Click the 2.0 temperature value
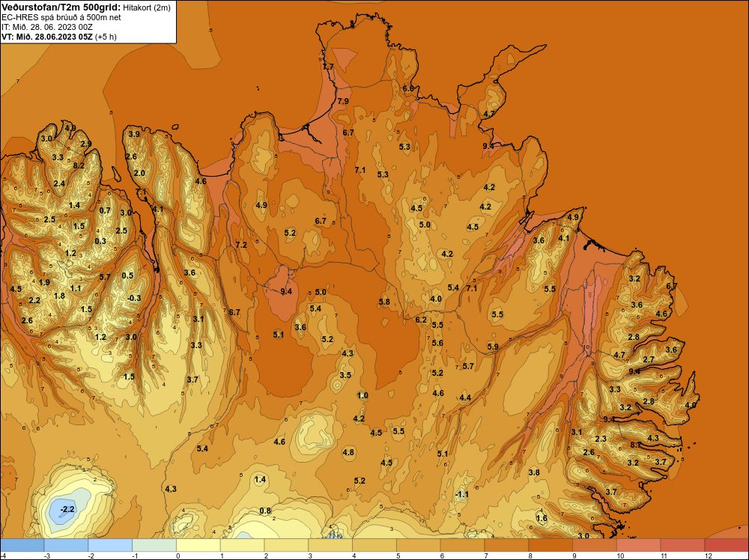Screen dimensions: 749x560 pos(139,173)
